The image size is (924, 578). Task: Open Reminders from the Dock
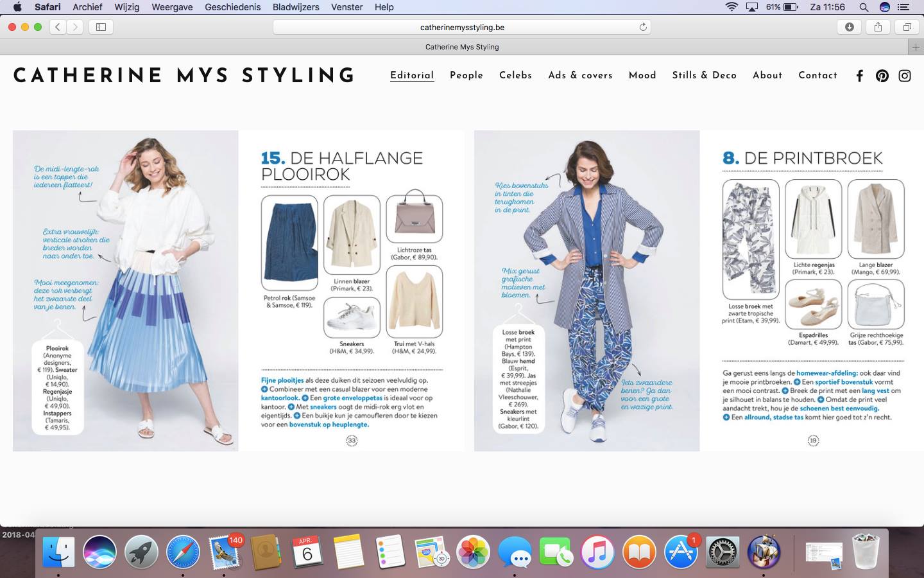tap(390, 552)
